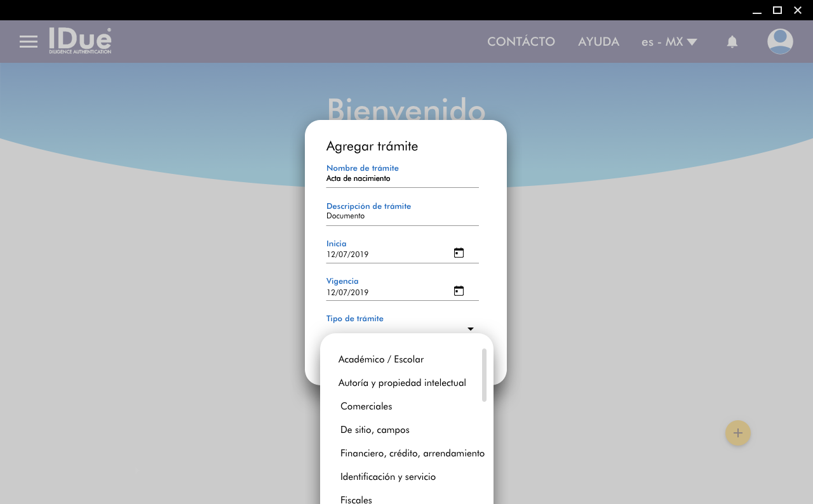Pick the De sitio, campos option
Screen dimensions: 813x504
(375, 430)
